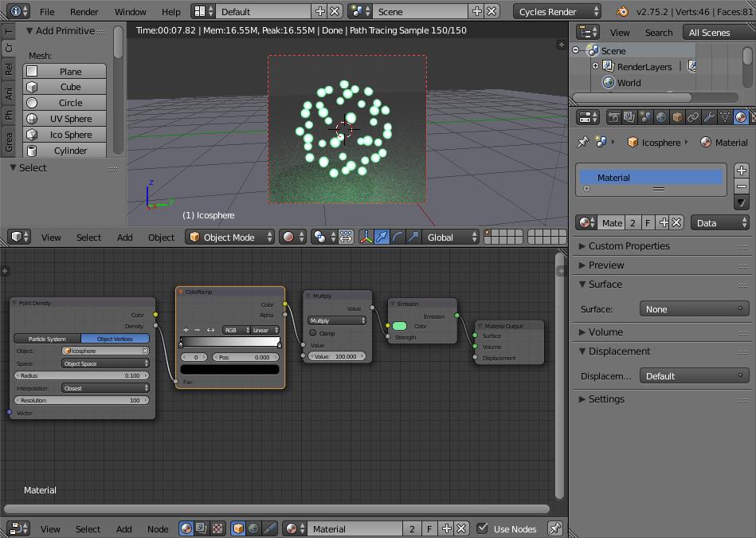
Task: Open the Render properties camera tab
Action: [613, 117]
